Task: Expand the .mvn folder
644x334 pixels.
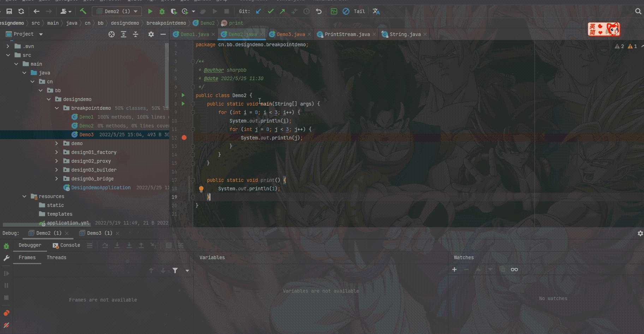Action: pos(8,46)
